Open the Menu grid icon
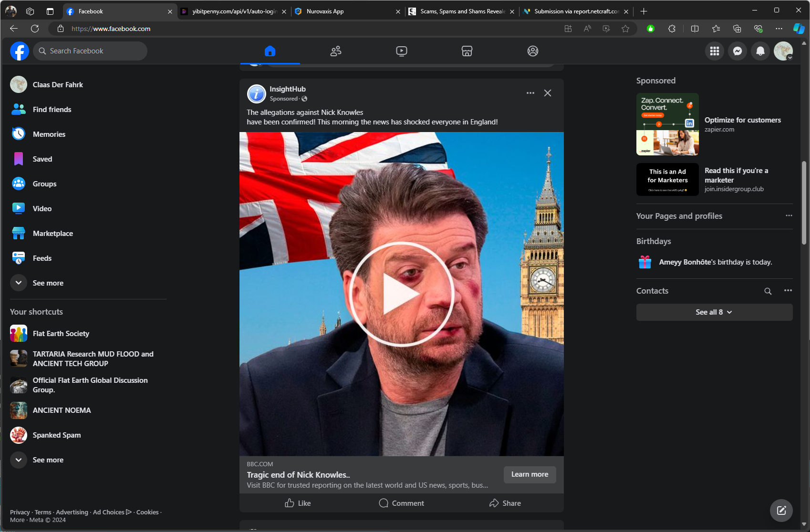Viewport: 810px width, 532px height. click(715, 51)
